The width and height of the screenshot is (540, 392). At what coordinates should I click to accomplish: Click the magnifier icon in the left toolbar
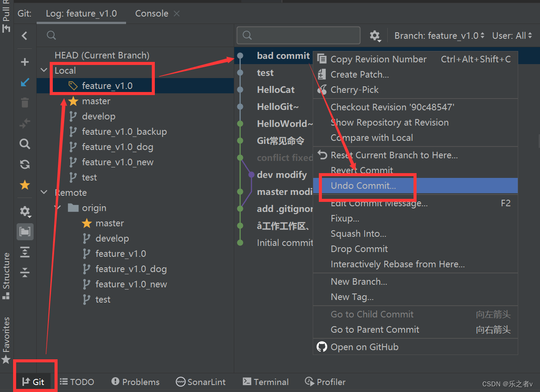click(25, 144)
